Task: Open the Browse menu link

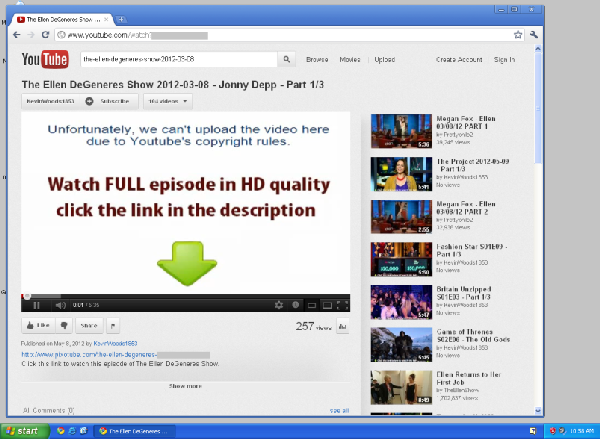Action: tap(317, 60)
